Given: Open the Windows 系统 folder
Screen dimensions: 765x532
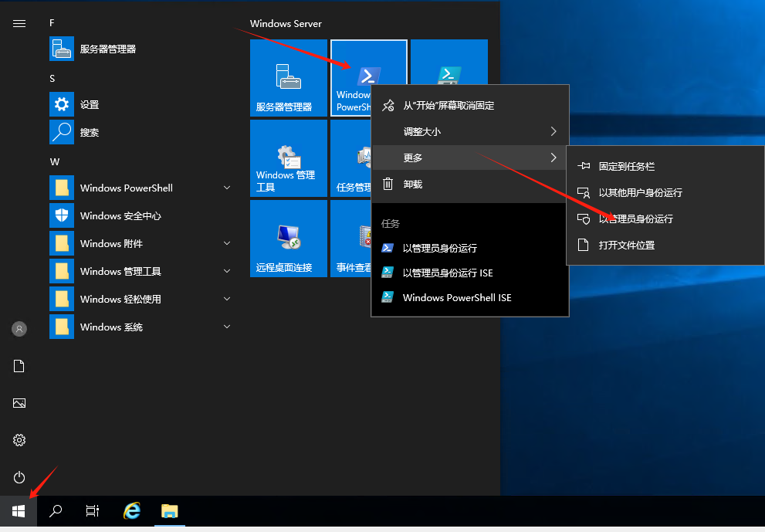Looking at the screenshot, I should pos(140,327).
